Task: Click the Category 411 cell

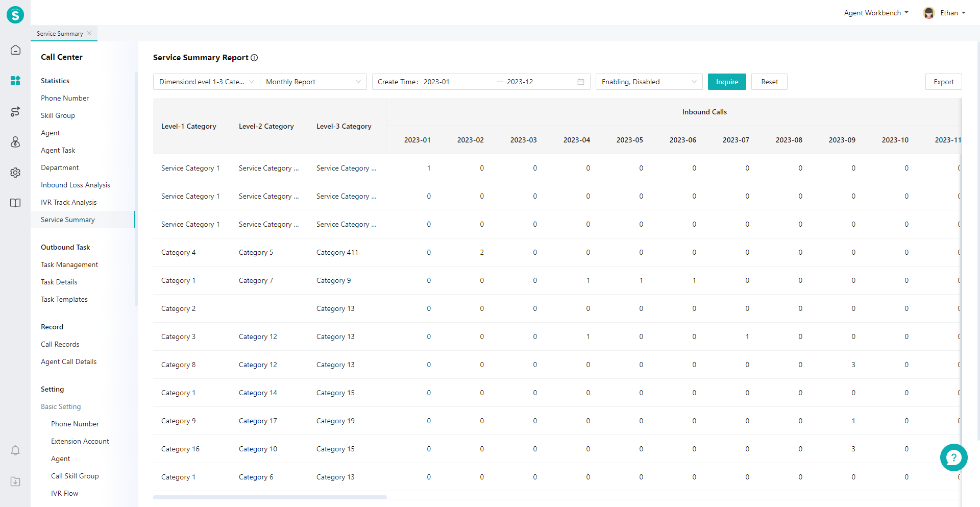Action: (337, 252)
